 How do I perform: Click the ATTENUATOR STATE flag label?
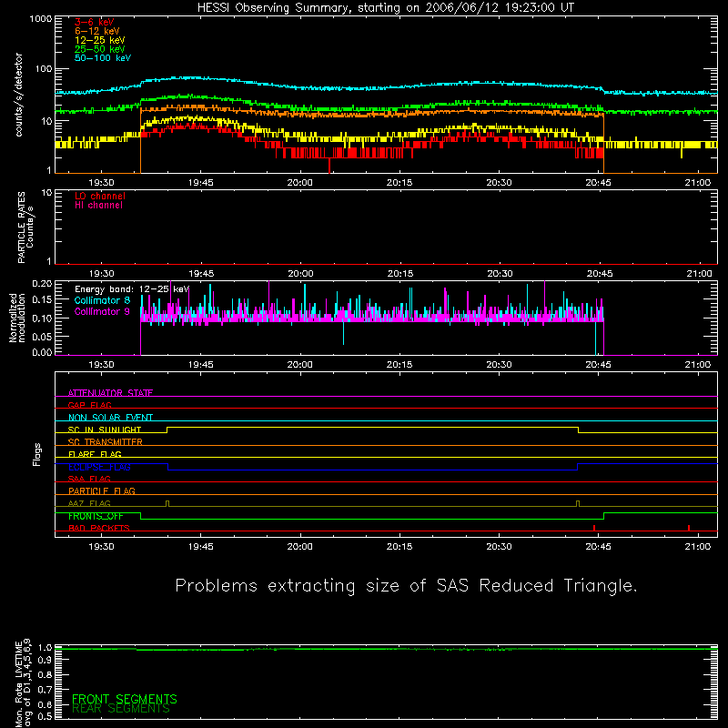pos(110,393)
